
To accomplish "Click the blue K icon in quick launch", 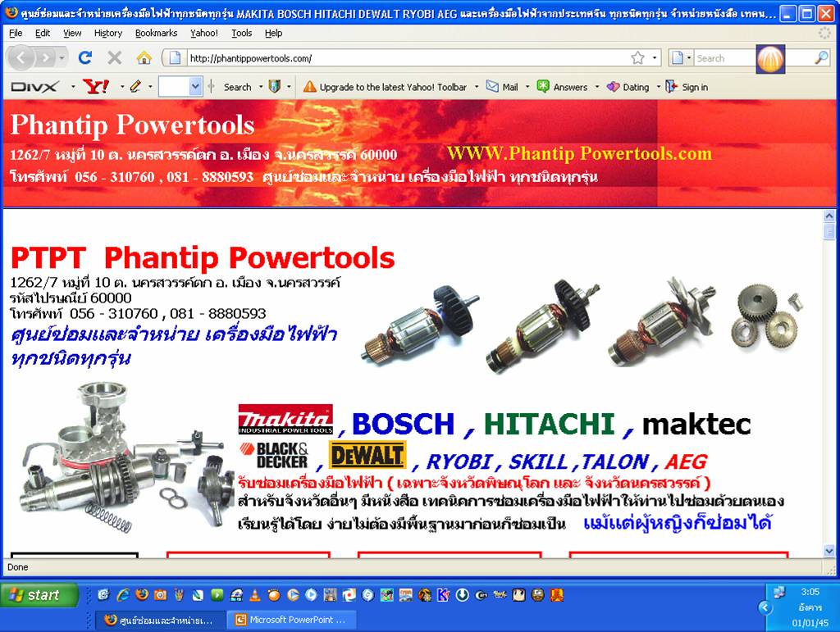I will (x=443, y=594).
